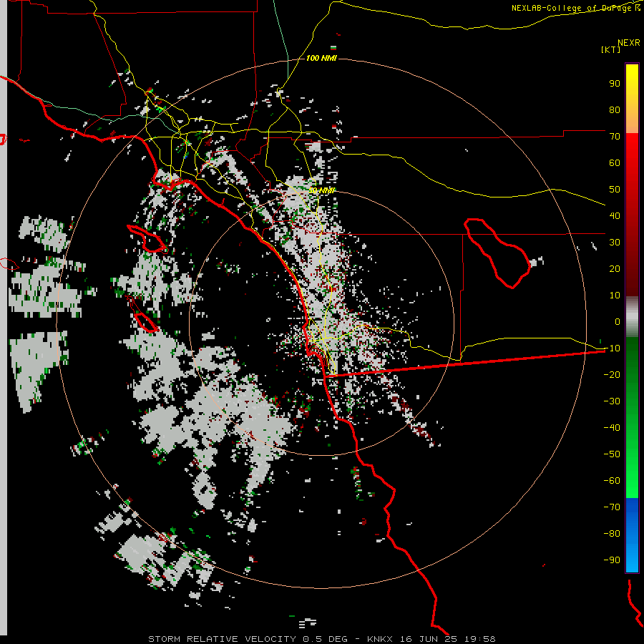Click the 80 value on velocity scale

pyautogui.click(x=615, y=110)
